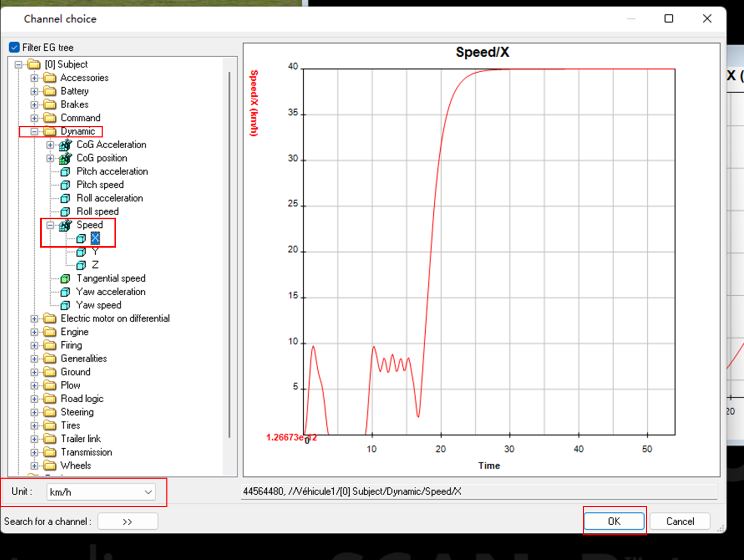
Task: Select the Road logic folder label
Action: coord(82,398)
